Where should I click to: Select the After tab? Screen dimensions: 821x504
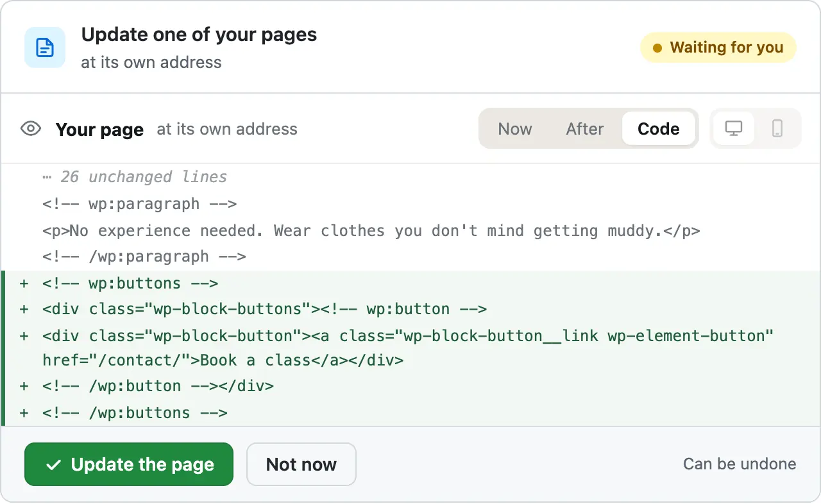pos(585,128)
